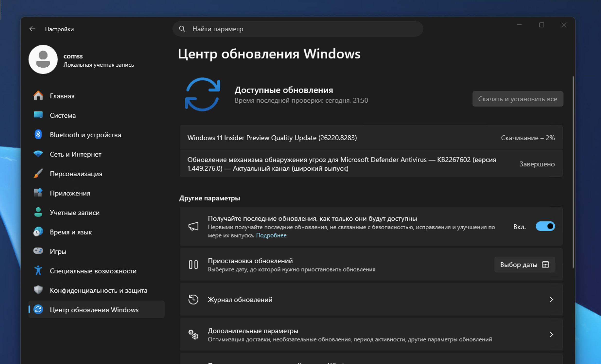Click the Defender Antivirus KB2267602 update entry
Image resolution: width=601 pixels, height=364 pixels.
click(x=371, y=164)
